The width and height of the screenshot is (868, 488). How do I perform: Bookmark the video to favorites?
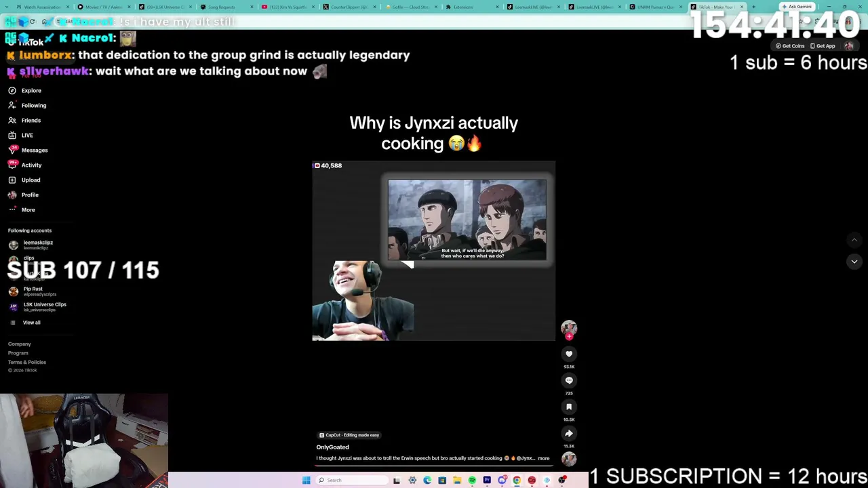569,407
